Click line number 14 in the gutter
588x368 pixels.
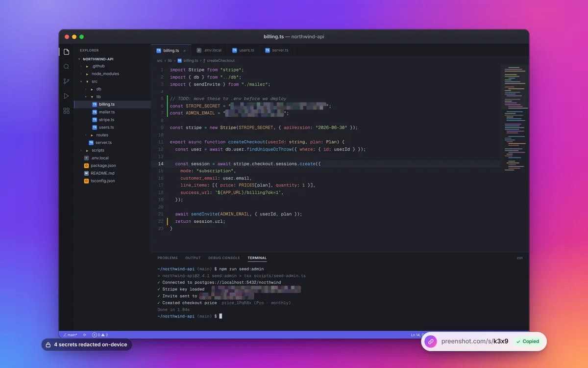(x=161, y=164)
